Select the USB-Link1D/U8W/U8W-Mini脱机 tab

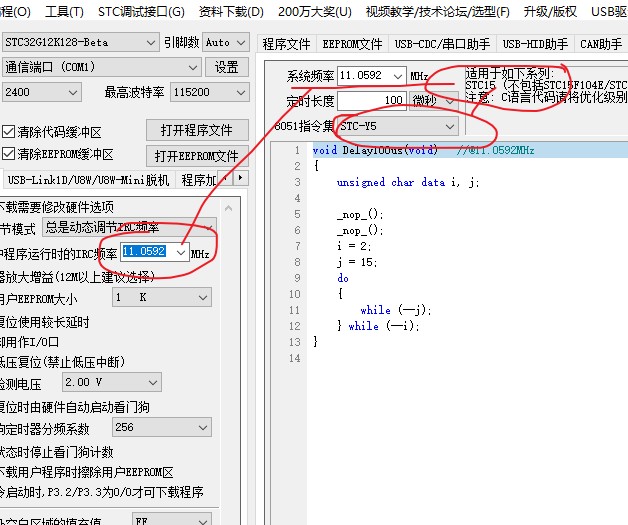point(88,180)
